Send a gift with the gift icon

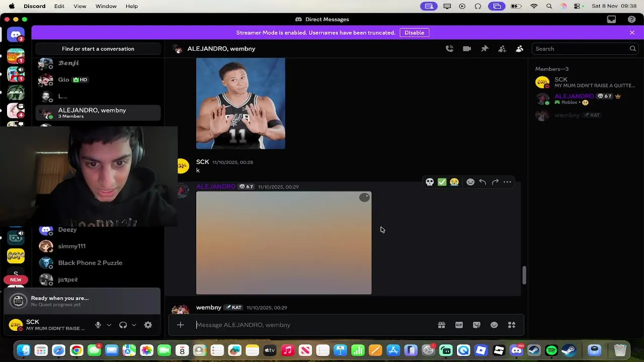click(x=441, y=325)
